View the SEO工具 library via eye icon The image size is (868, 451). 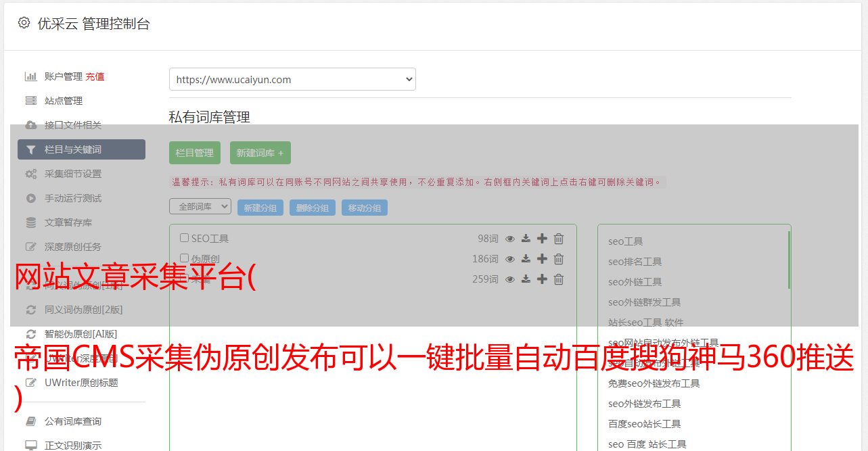[510, 239]
